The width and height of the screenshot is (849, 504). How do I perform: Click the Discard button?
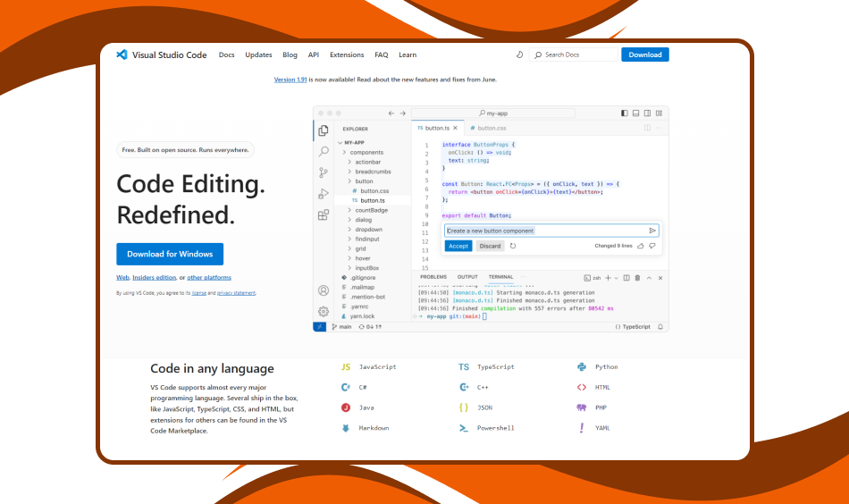(x=490, y=246)
